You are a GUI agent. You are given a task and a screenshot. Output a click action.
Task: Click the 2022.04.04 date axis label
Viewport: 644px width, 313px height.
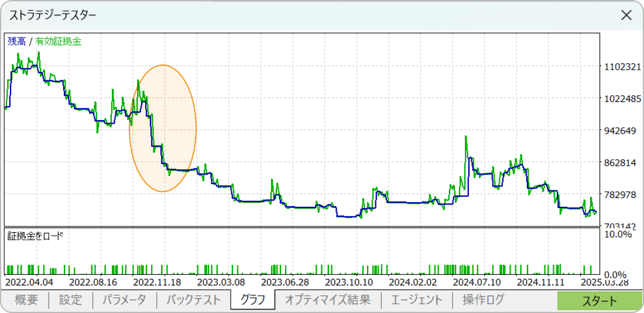coord(27,283)
